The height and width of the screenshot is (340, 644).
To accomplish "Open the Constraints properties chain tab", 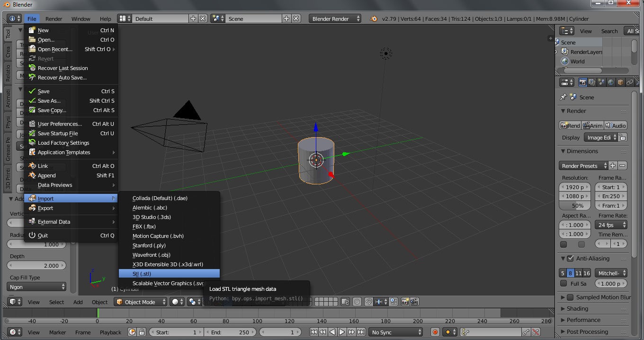I will [630, 82].
